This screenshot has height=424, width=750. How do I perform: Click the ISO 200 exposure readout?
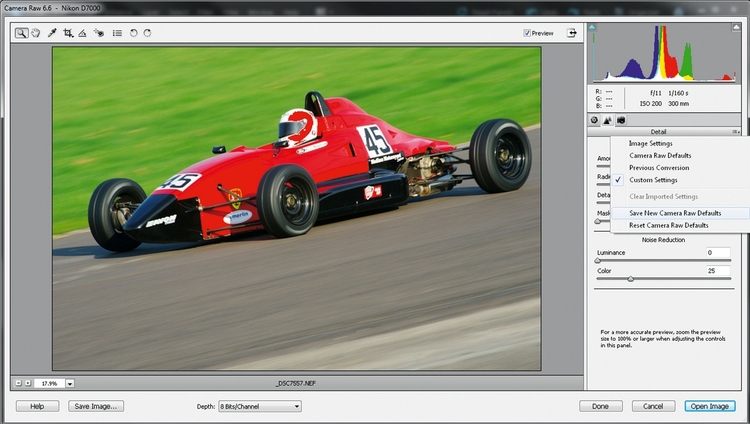click(651, 103)
